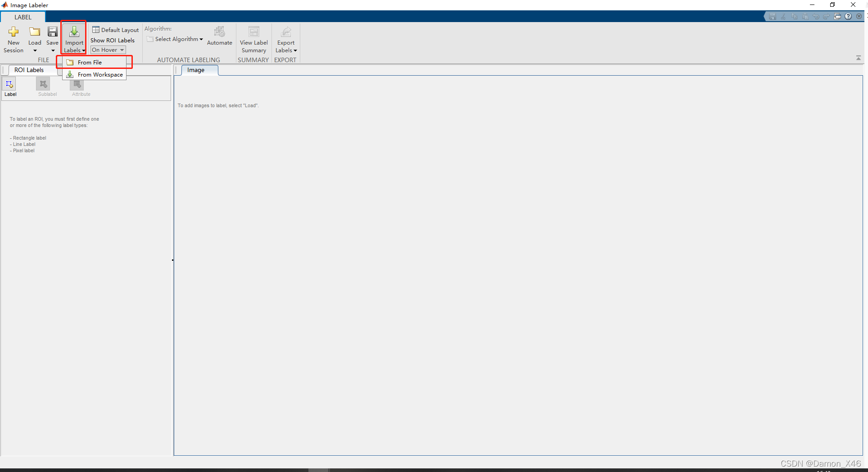The height and width of the screenshot is (472, 868).
Task: Click the Cut scissors icon
Action: pyautogui.click(x=783, y=17)
